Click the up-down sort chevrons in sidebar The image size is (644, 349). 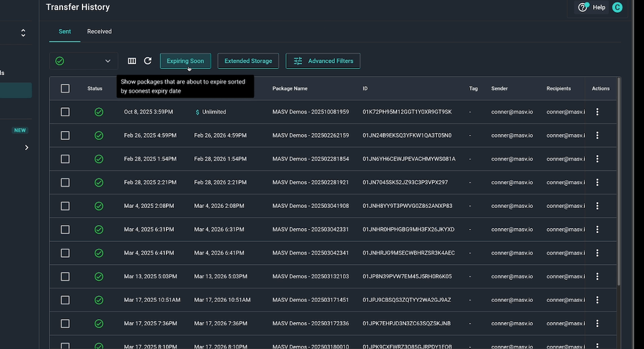[23, 32]
